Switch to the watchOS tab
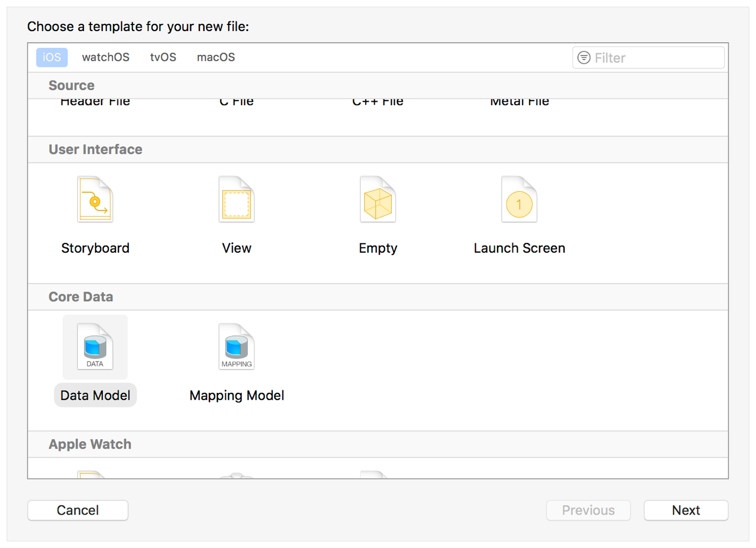This screenshot has width=756, height=548. (x=106, y=57)
